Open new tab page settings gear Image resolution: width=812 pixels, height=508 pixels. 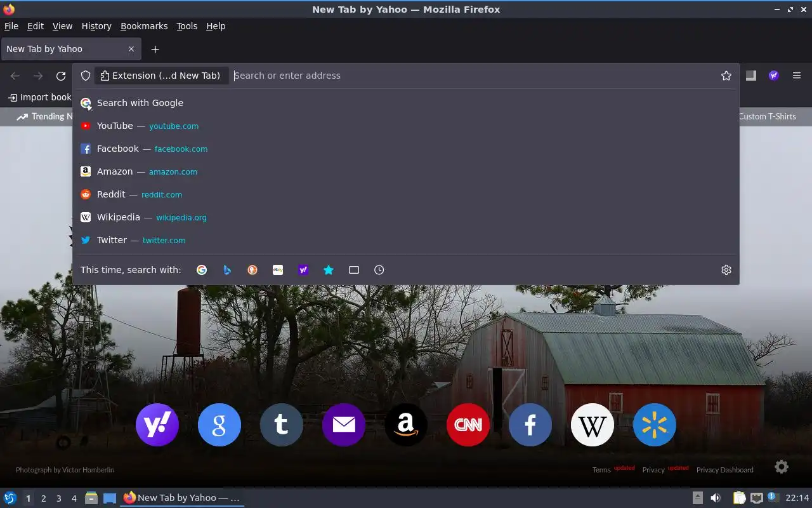click(782, 467)
